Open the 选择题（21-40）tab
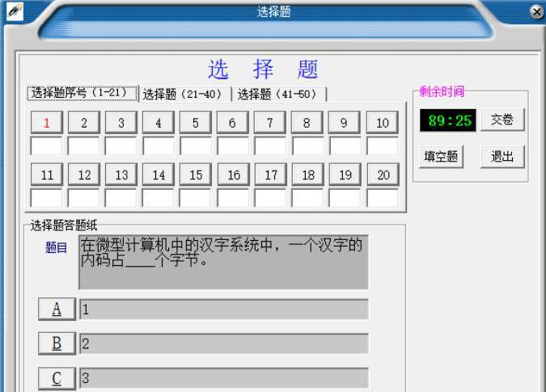The image size is (546, 392). click(184, 95)
